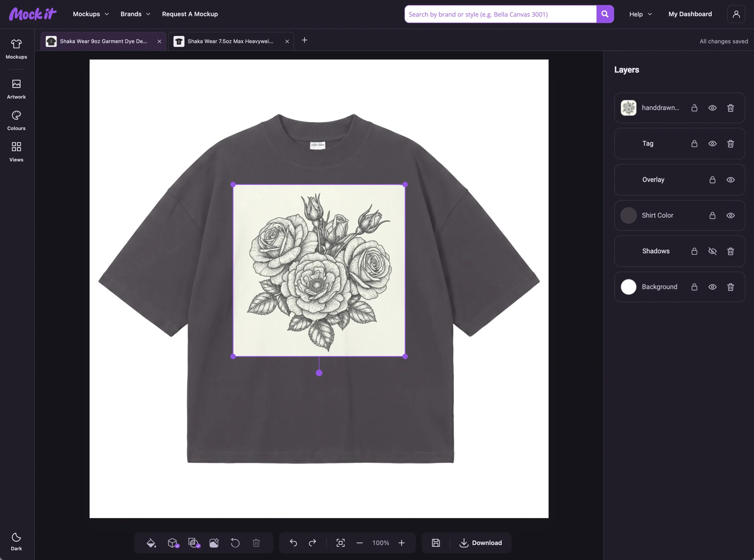Add a new mockup tab
This screenshot has height=560, width=754.
point(305,40)
